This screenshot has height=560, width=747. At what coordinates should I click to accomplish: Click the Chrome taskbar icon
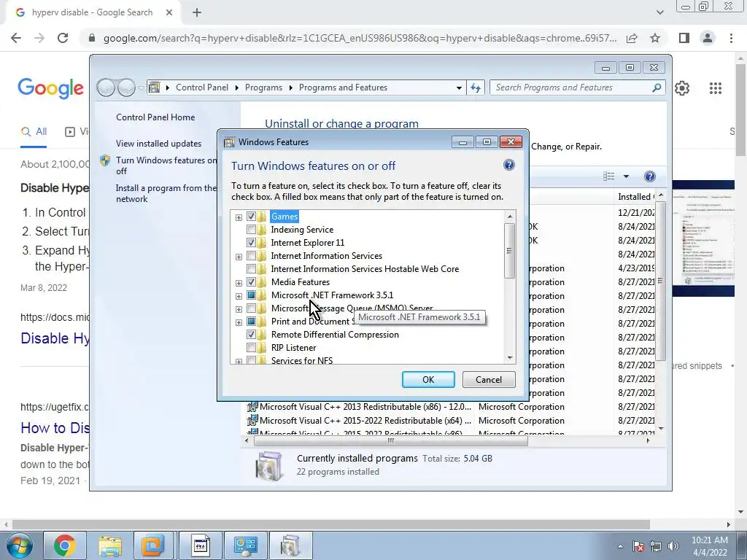pyautogui.click(x=64, y=545)
